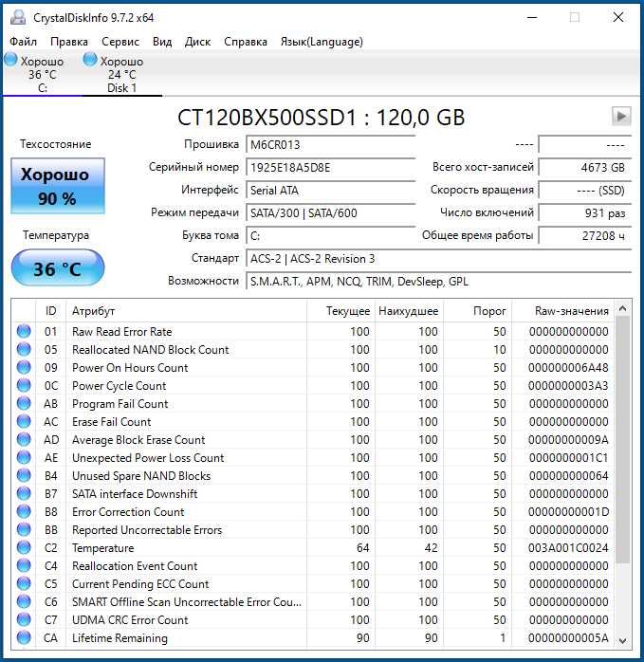Click status orb for Reported Uncorrectable Errors
This screenshot has height=662, width=644.
tap(24, 529)
